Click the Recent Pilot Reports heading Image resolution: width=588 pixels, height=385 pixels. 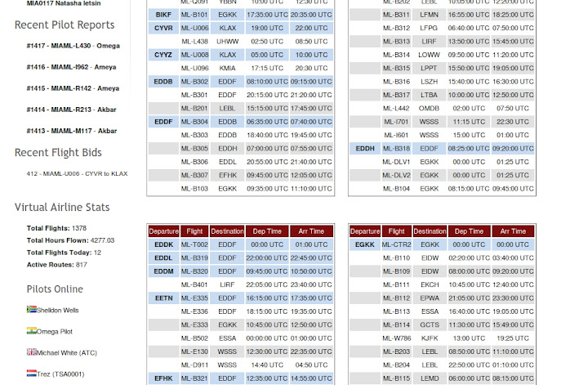(65, 25)
